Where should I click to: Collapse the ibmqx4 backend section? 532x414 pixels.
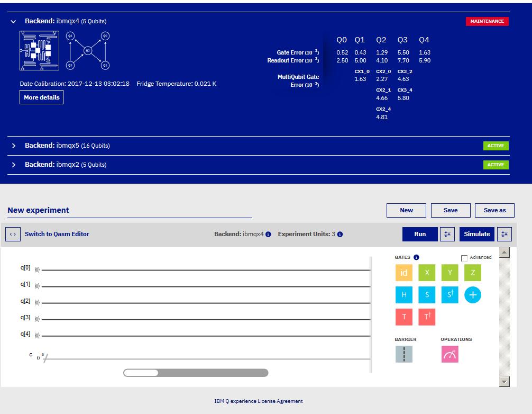click(x=13, y=21)
